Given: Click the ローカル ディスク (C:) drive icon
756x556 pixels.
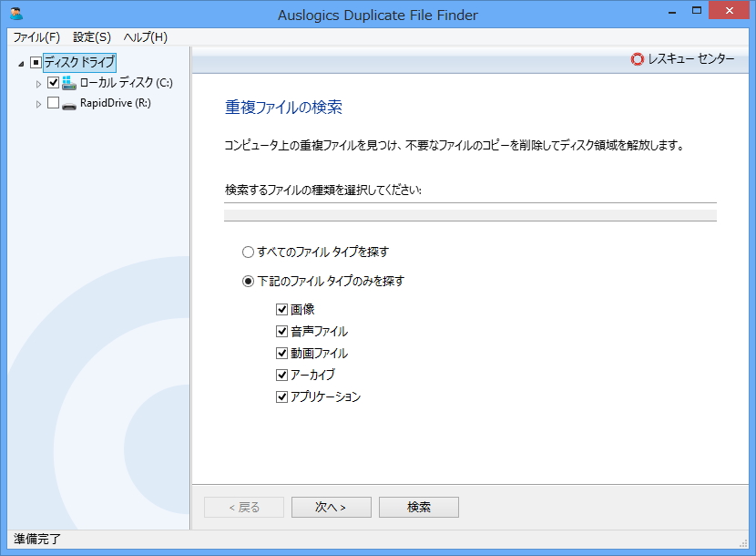Looking at the screenshot, I should 68,82.
